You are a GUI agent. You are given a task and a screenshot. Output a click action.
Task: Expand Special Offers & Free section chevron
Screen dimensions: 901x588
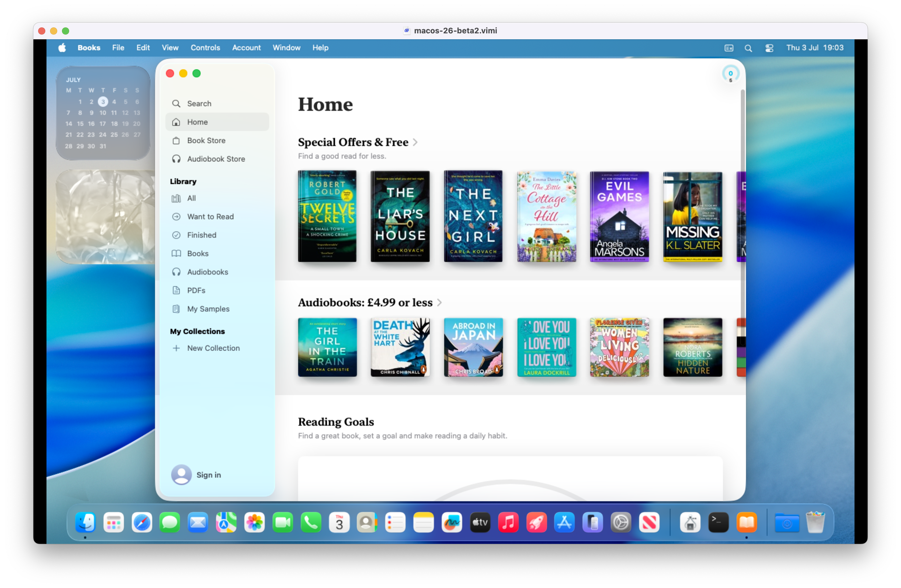[415, 142]
